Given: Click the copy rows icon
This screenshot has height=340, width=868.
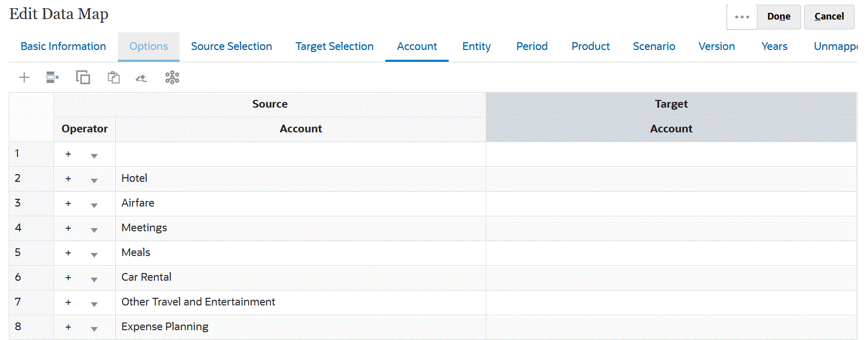Looking at the screenshot, I should (x=83, y=78).
